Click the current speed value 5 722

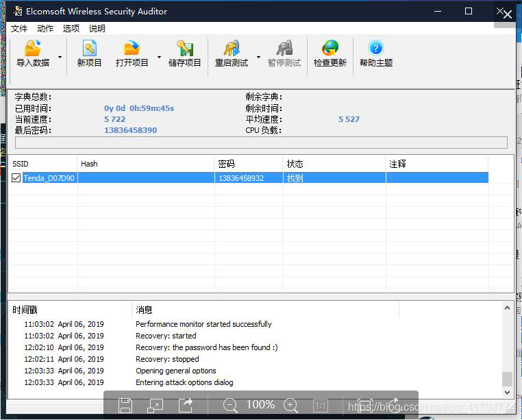click(x=115, y=119)
